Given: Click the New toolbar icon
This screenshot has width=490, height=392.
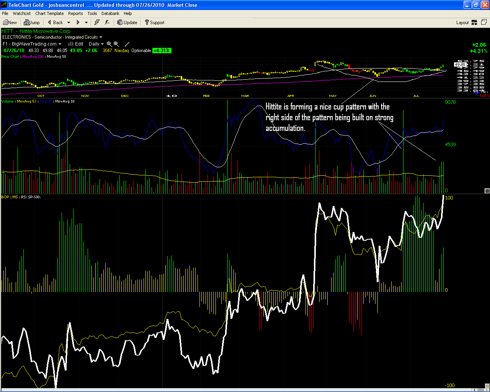Looking at the screenshot, I should (x=10, y=22).
